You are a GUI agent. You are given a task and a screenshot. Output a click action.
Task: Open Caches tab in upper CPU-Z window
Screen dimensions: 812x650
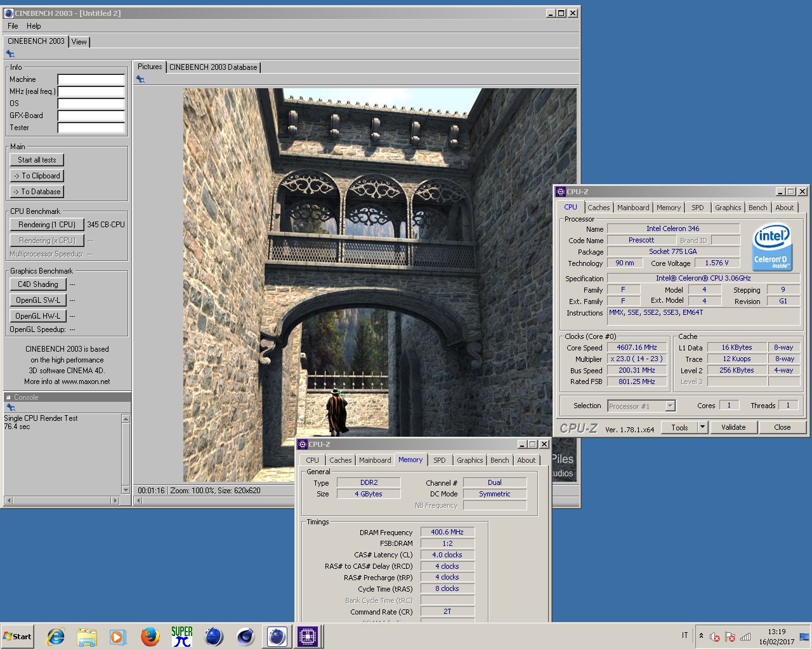[598, 208]
